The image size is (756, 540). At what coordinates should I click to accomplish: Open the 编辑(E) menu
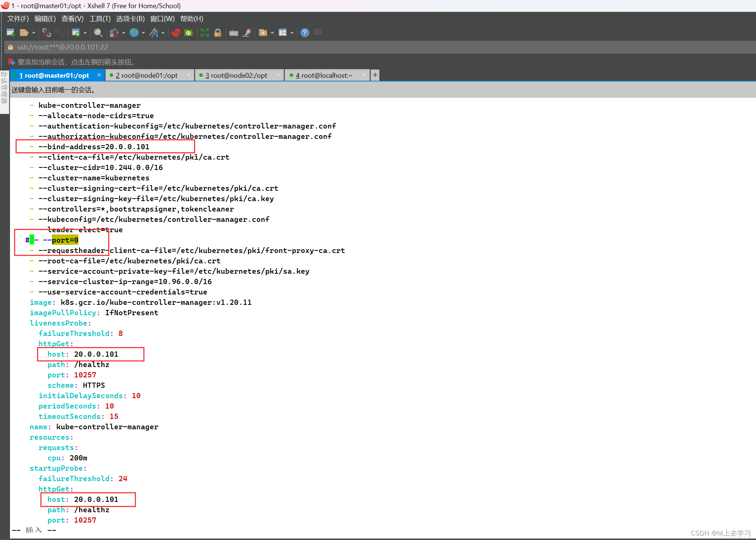pos(45,19)
